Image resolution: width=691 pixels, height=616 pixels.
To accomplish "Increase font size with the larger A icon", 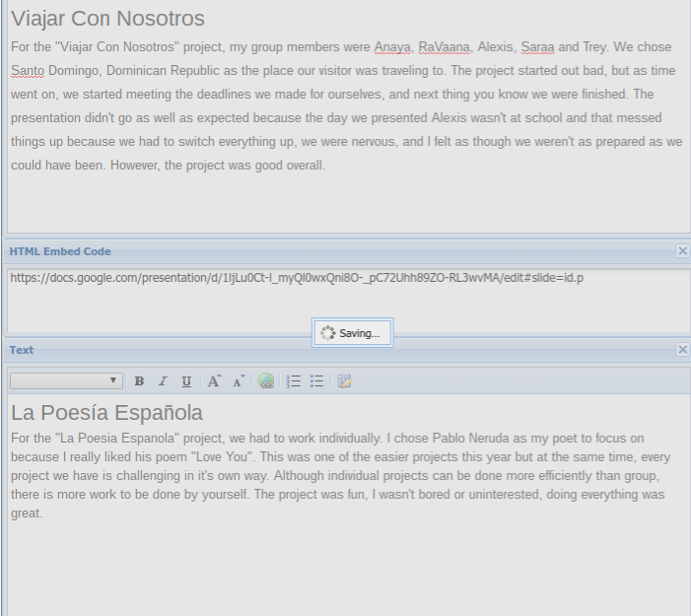I will [214, 381].
